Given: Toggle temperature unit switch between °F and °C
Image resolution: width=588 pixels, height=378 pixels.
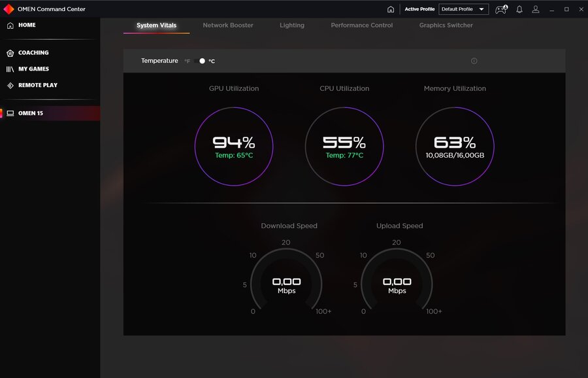Looking at the screenshot, I should (x=200, y=61).
